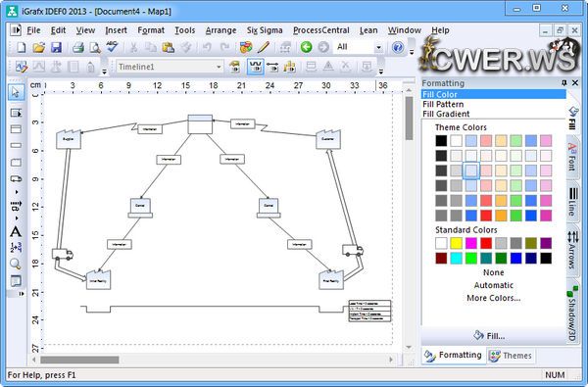Viewport: 588px width, 387px height.
Task: Select the note callout shape tool
Action: click(x=16, y=280)
